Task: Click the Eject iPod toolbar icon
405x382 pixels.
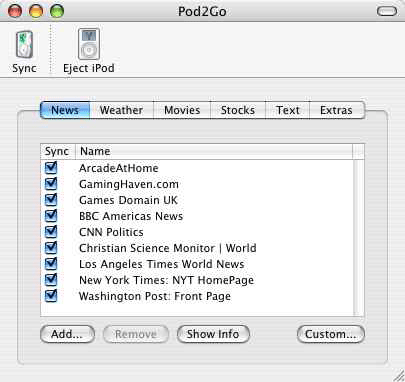Action: tap(89, 44)
